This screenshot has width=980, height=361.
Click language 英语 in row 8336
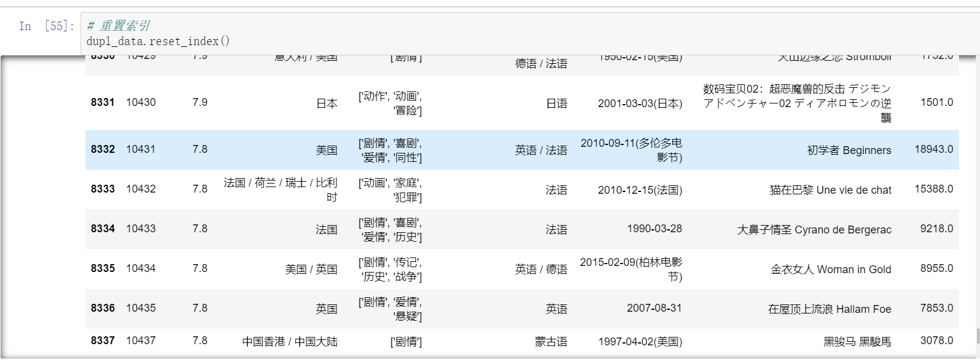tap(557, 309)
